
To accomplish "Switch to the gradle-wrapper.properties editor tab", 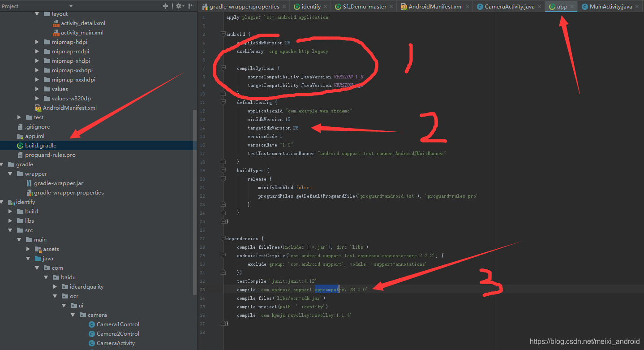I will click(x=244, y=6).
